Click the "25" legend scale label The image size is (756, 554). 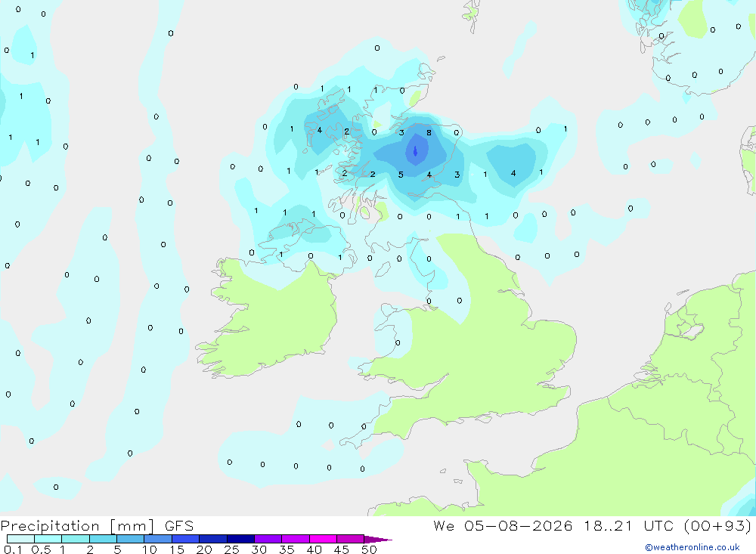pos(232,549)
